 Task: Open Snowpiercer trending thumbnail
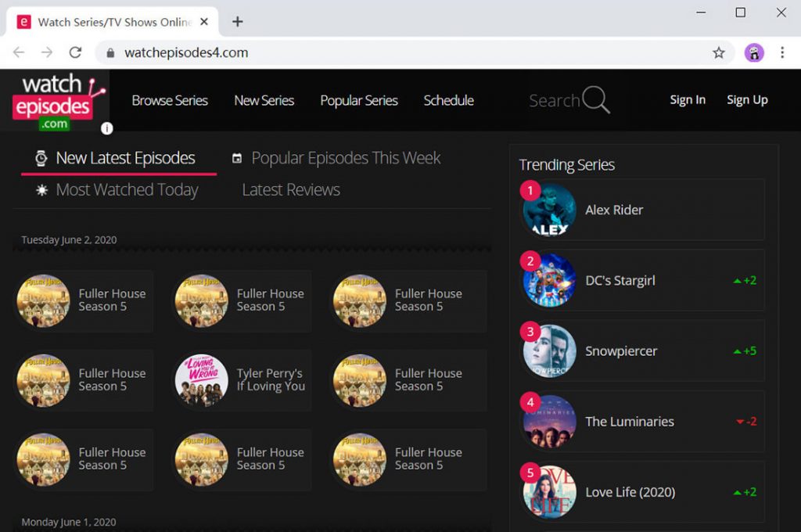point(550,351)
